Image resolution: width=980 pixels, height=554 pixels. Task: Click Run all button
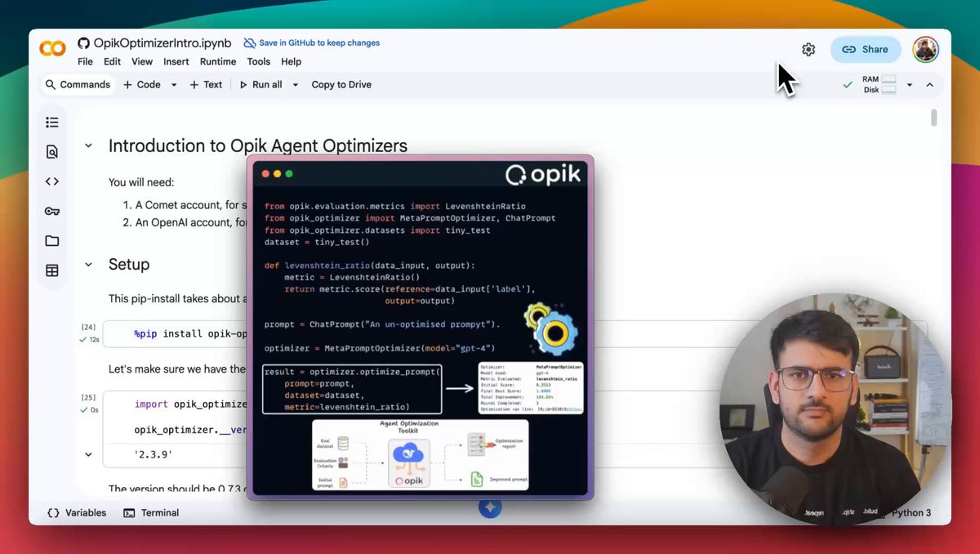261,84
